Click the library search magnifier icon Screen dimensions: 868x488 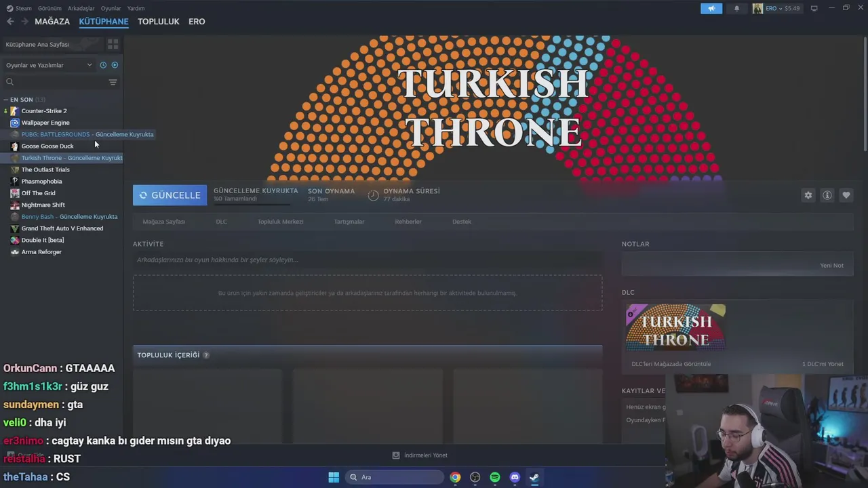click(9, 82)
